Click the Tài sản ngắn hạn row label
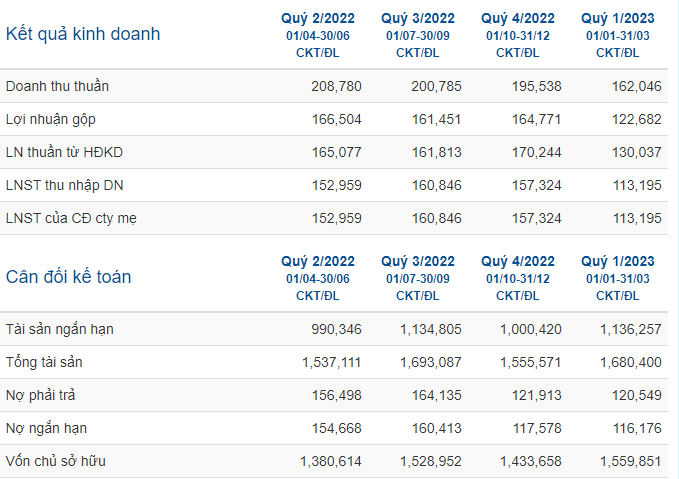 coord(60,330)
